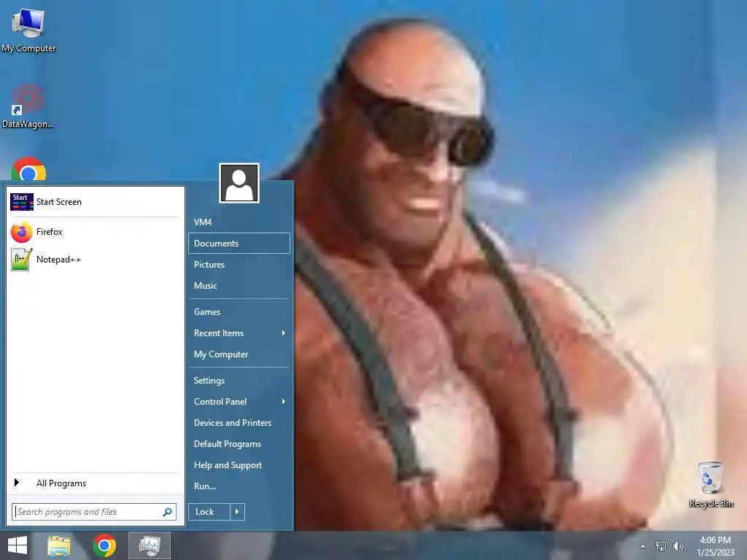The width and height of the screenshot is (747, 560).
Task: Click the network tray icon
Action: [661, 545]
